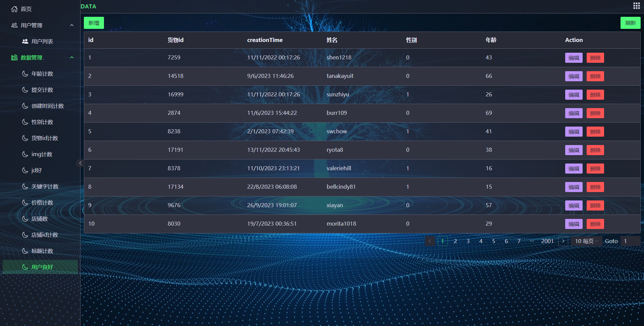Delete the tanakayuit row
This screenshot has height=326, width=644.
pyautogui.click(x=595, y=76)
